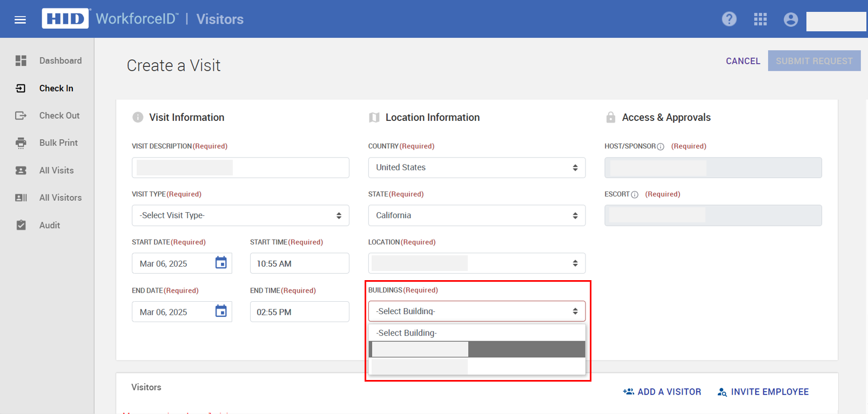Navigate to Audit in the sidebar
Image resolution: width=868 pixels, height=414 pixels.
[x=50, y=226]
